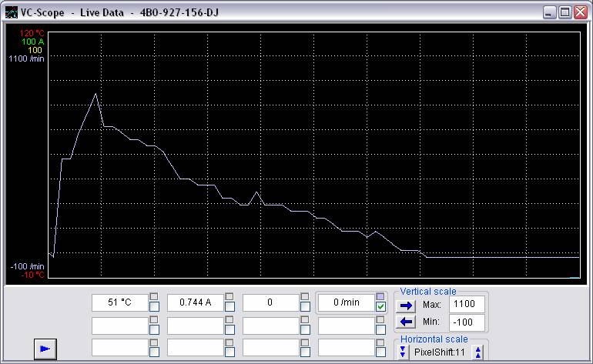
Task: Click the Max value field showing 1100
Action: coord(467,305)
